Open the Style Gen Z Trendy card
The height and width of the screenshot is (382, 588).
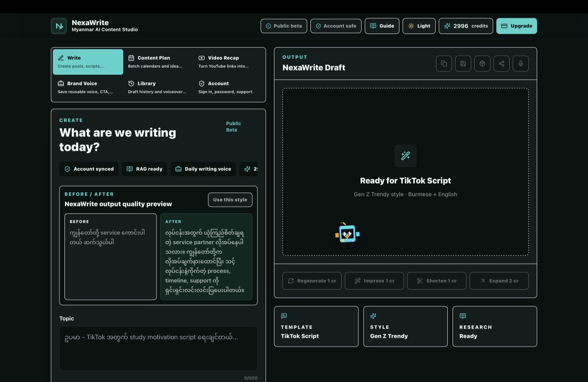point(405,326)
